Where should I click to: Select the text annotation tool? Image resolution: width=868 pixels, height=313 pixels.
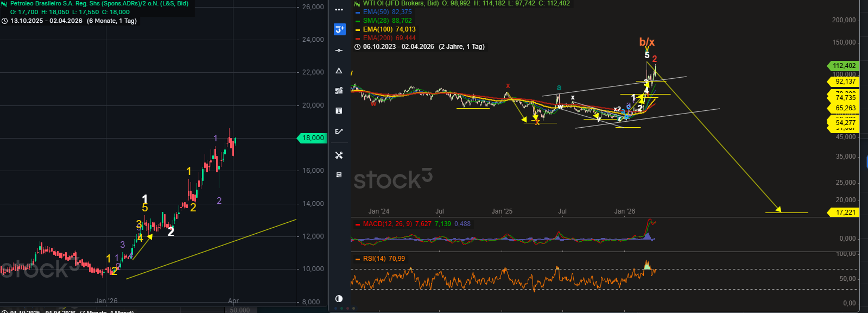[x=339, y=111]
